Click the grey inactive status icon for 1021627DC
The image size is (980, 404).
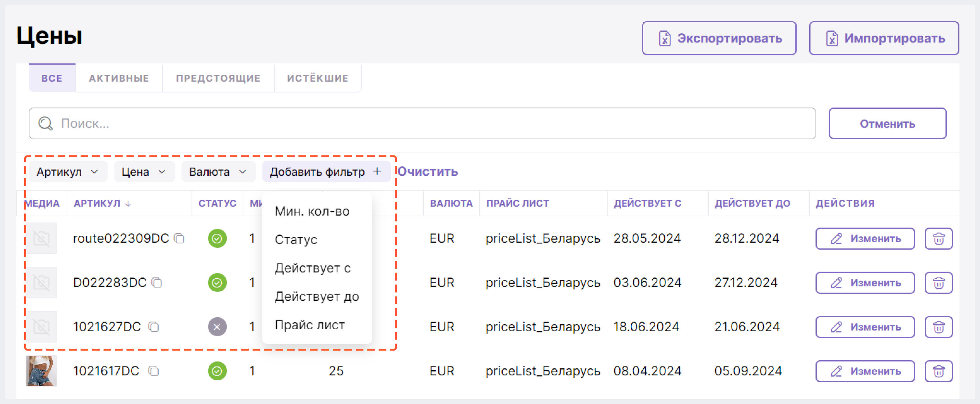click(x=217, y=327)
